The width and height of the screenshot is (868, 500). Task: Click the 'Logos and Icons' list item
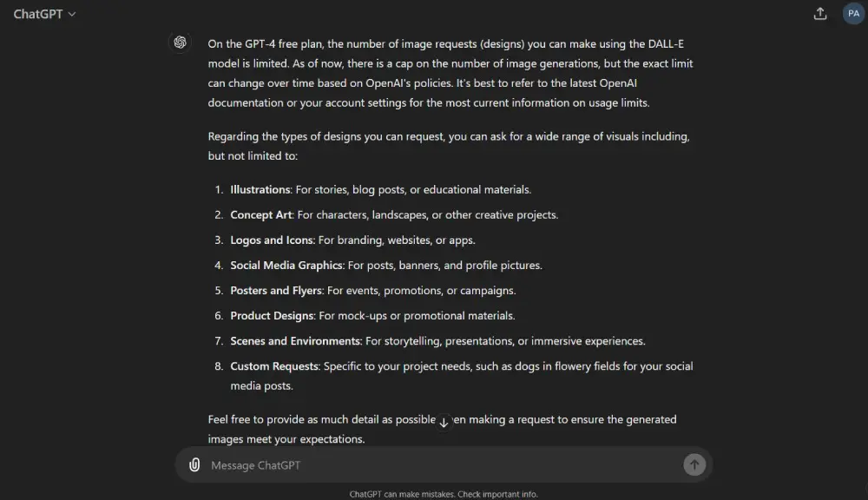click(352, 240)
